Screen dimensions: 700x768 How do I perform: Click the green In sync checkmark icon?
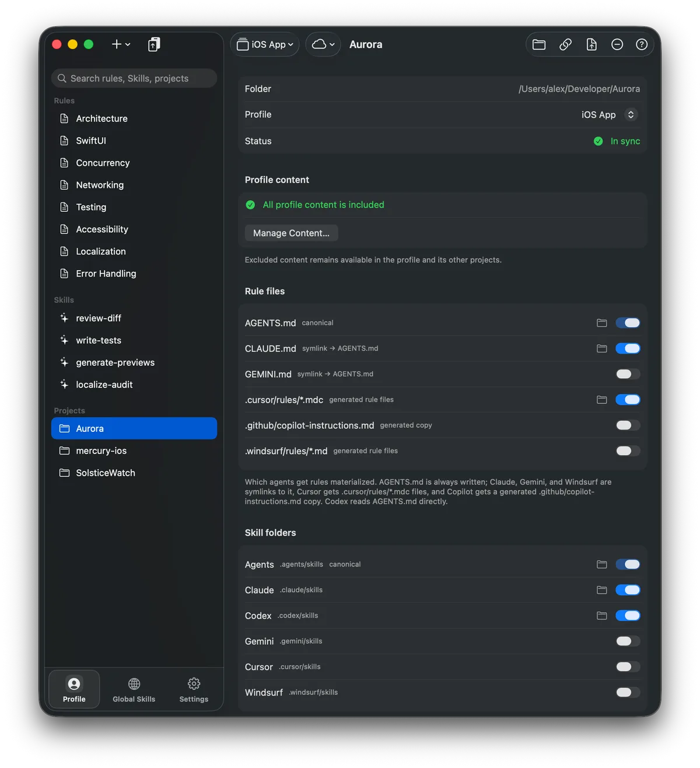(x=598, y=141)
